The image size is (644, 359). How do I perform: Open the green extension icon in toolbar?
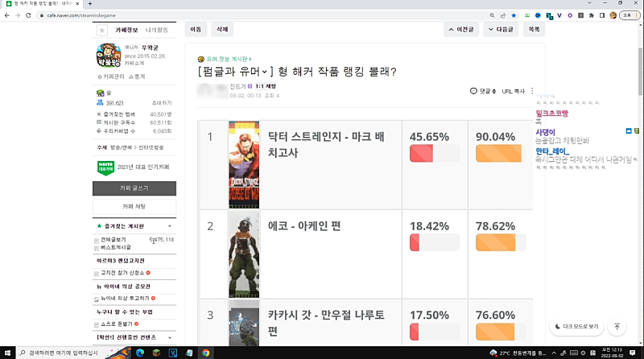pyautogui.click(x=527, y=15)
